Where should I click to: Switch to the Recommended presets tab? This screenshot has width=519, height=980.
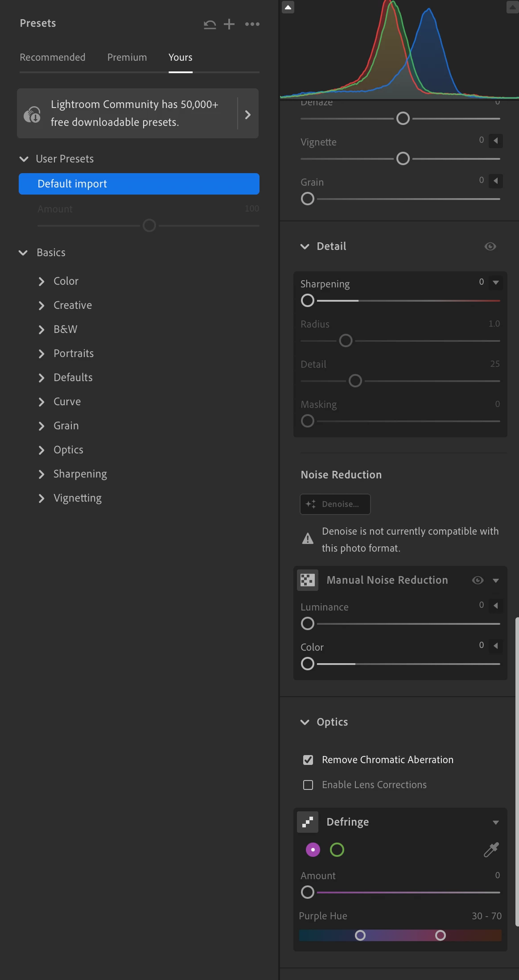point(53,58)
